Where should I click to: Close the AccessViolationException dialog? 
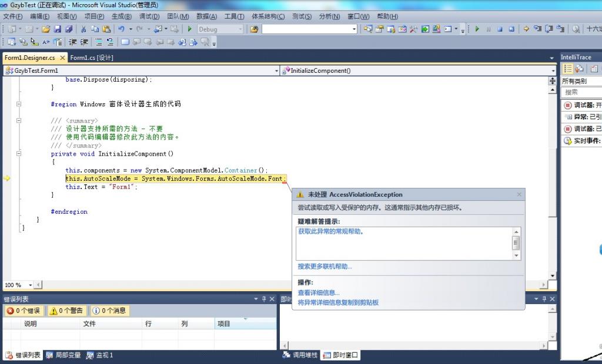519,194
